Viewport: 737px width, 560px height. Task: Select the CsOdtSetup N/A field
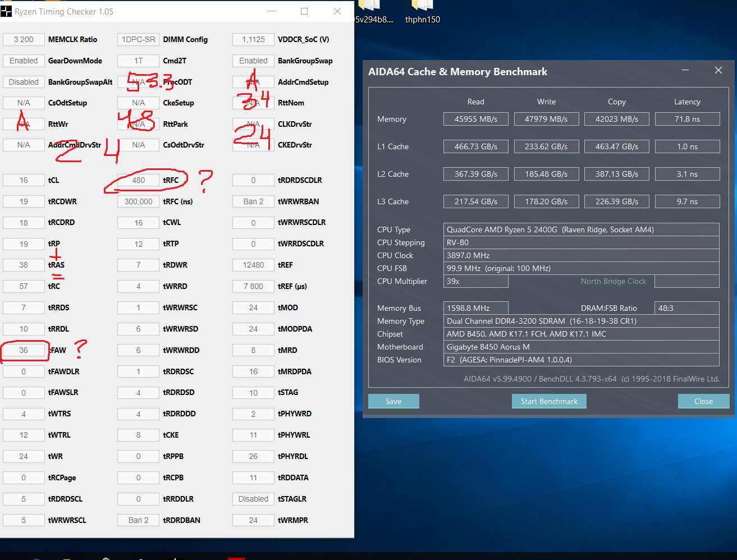click(x=24, y=103)
